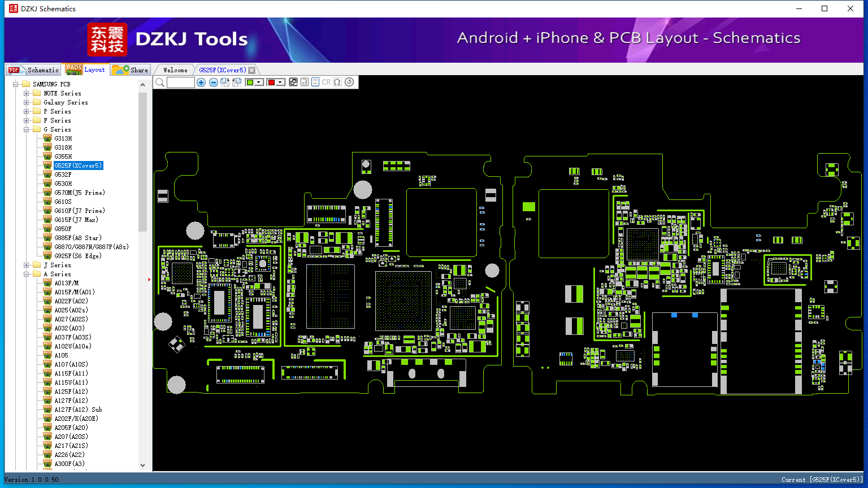Image resolution: width=868 pixels, height=488 pixels.
Task: Click the PADS icon beside G610S
Action: [47, 202]
